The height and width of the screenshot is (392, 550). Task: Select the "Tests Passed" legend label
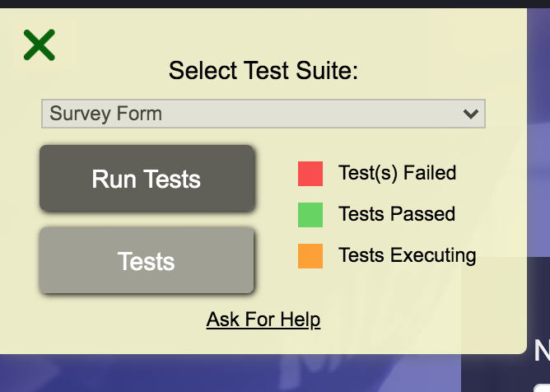click(396, 214)
